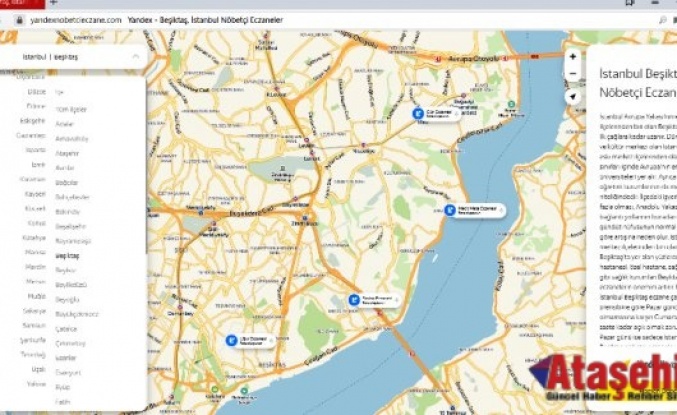Zoom in on the map with plus button
This screenshot has width=677, height=415.
coord(573,57)
